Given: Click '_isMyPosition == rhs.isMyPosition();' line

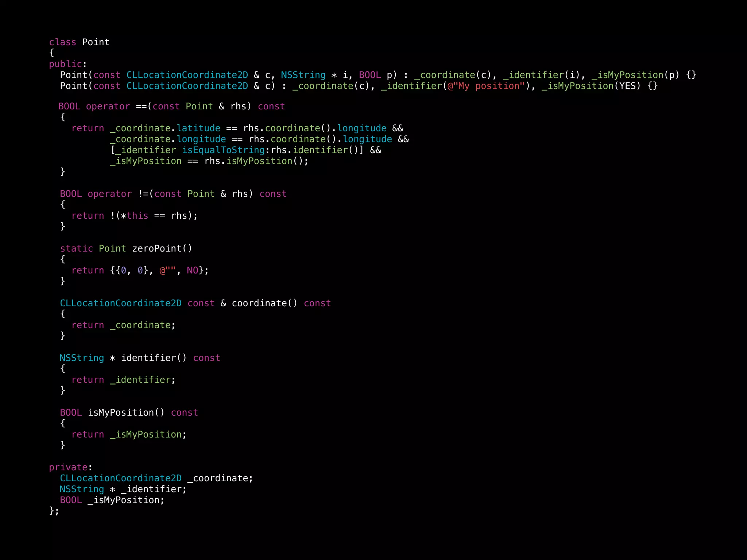Looking at the screenshot, I should pyautogui.click(x=209, y=161).
